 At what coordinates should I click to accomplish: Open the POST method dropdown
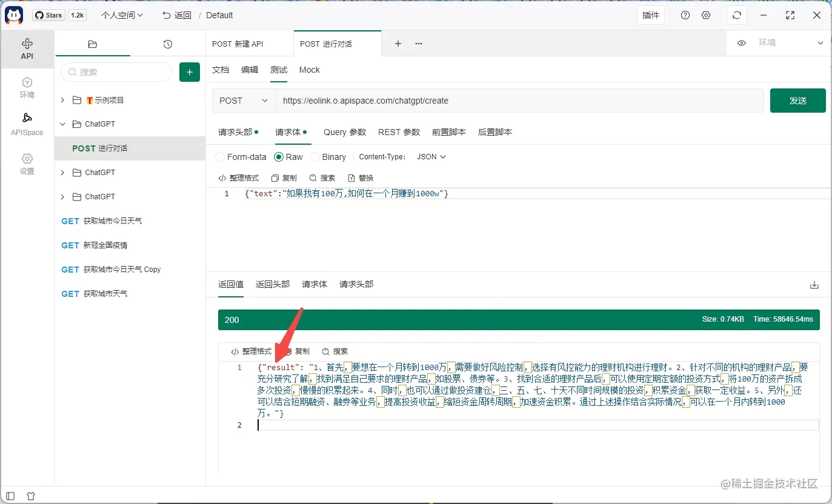coord(244,101)
